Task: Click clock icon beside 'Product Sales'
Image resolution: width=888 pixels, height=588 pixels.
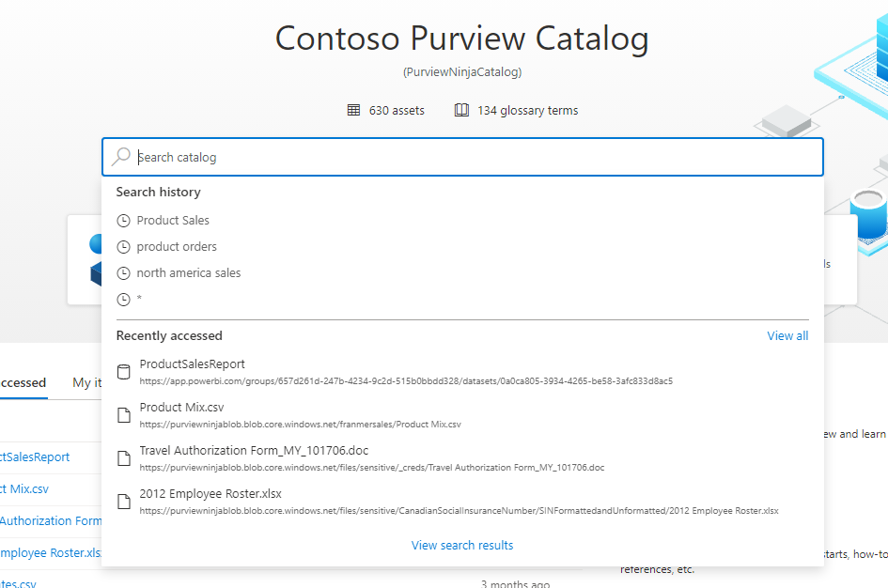Action: [123, 221]
